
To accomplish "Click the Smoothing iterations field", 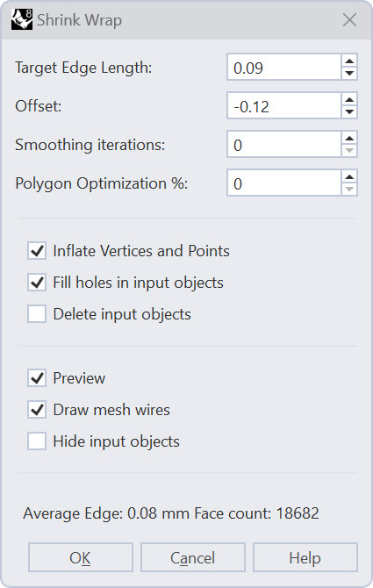I will tap(284, 145).
